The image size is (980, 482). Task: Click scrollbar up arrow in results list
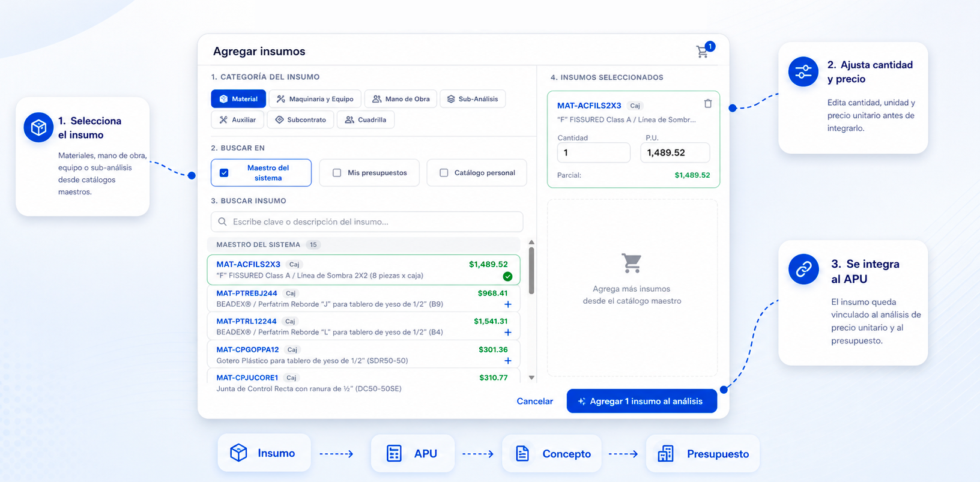(x=531, y=243)
